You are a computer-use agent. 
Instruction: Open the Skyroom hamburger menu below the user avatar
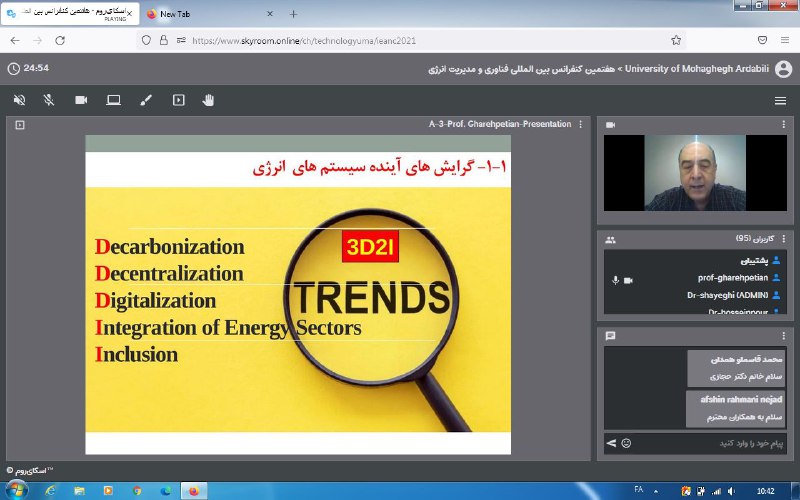780,101
